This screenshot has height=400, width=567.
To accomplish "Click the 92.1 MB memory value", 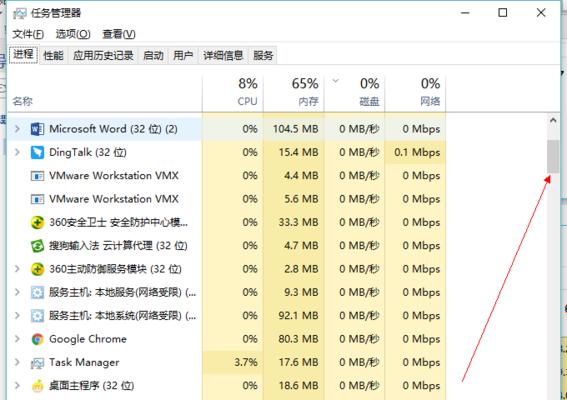I will pos(298,316).
